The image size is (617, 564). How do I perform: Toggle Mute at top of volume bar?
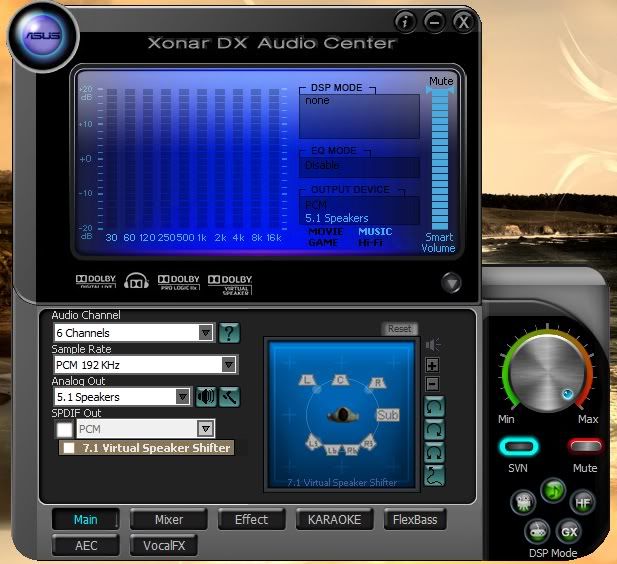click(x=441, y=81)
